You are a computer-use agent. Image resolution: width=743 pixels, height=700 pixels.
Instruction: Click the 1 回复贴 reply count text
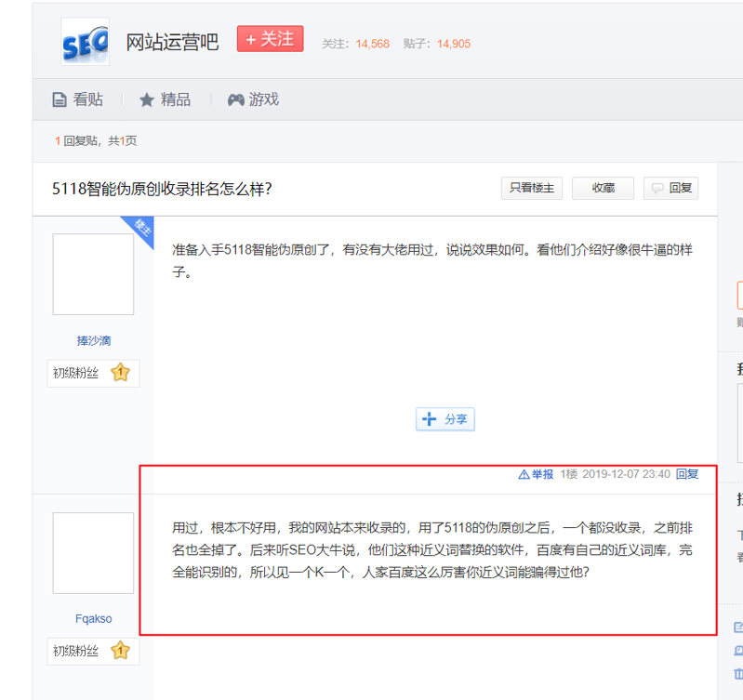click(76, 140)
